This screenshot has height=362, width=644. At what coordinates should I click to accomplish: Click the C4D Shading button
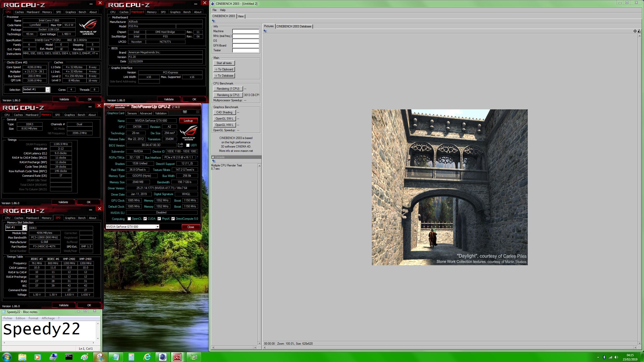pyautogui.click(x=224, y=112)
